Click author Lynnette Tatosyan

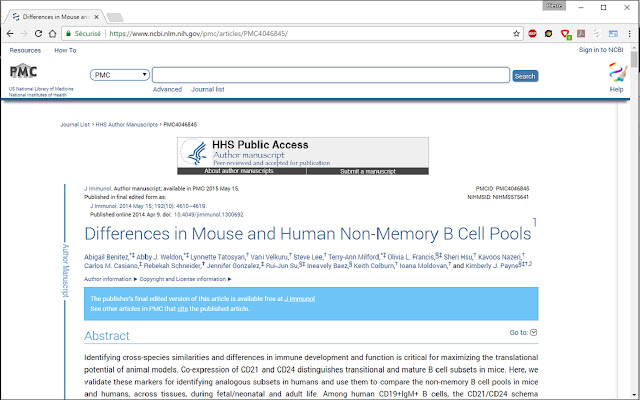pyautogui.click(x=218, y=257)
